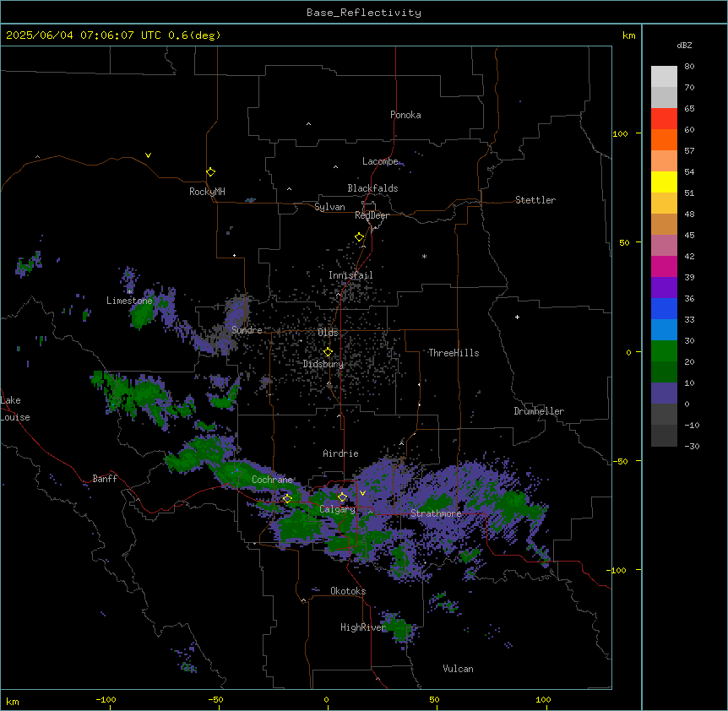Click the Lacombe city label

pyautogui.click(x=380, y=161)
